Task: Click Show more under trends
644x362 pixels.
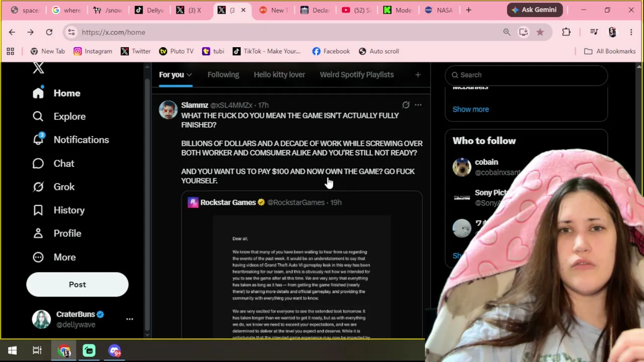Action: pyautogui.click(x=470, y=109)
